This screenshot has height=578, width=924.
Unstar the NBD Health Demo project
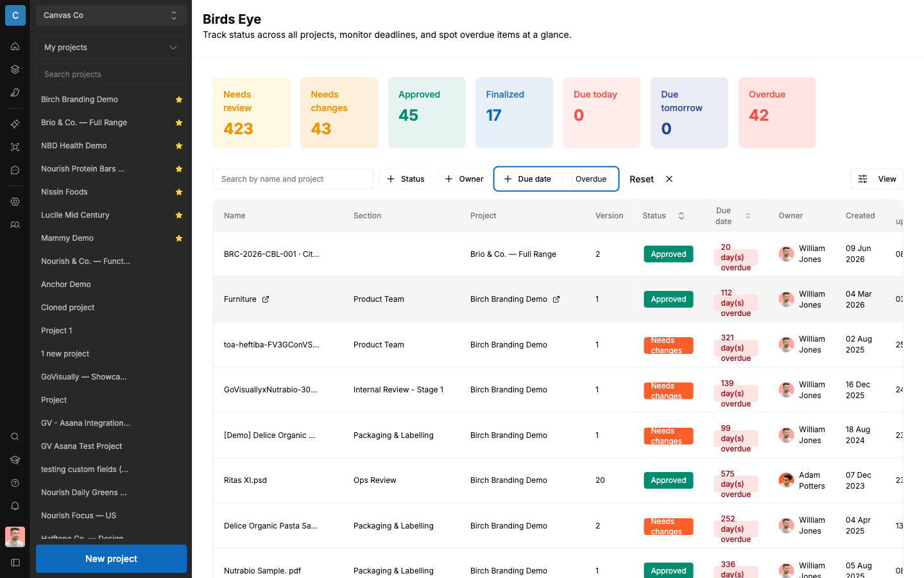coord(179,146)
